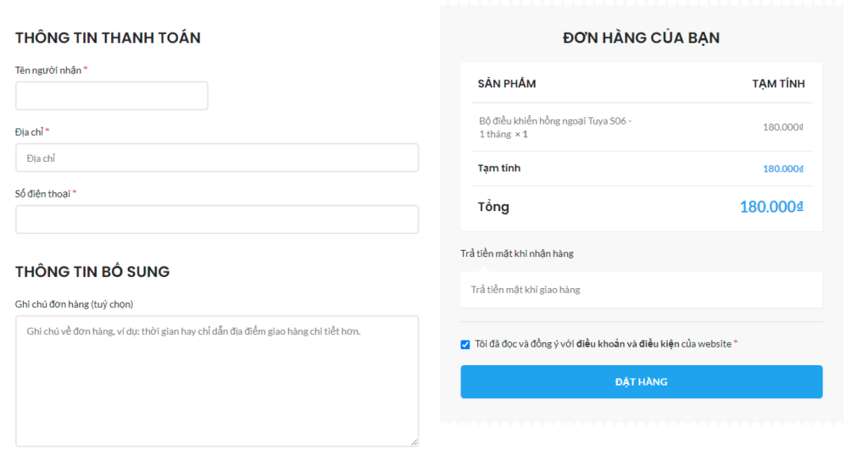868x461 pixels.
Task: Uncheck the terms and conditions checkbox
Action: coord(465,344)
